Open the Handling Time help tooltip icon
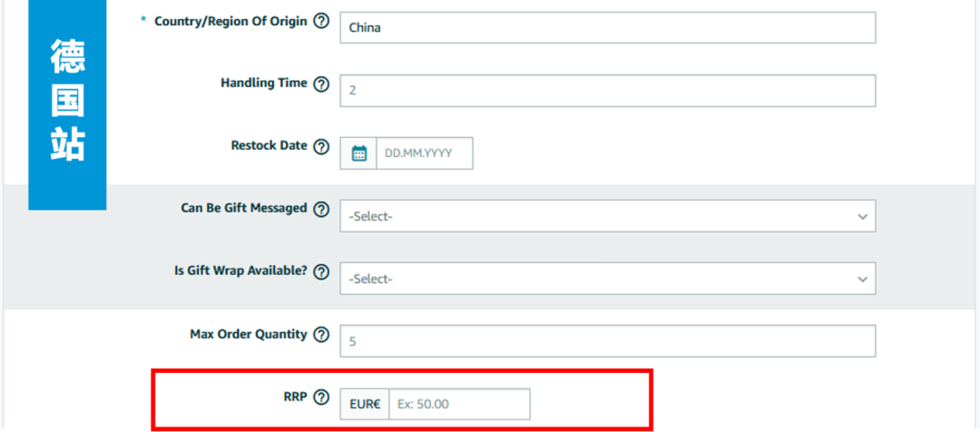Viewport: 980px width, 432px height. [320, 83]
